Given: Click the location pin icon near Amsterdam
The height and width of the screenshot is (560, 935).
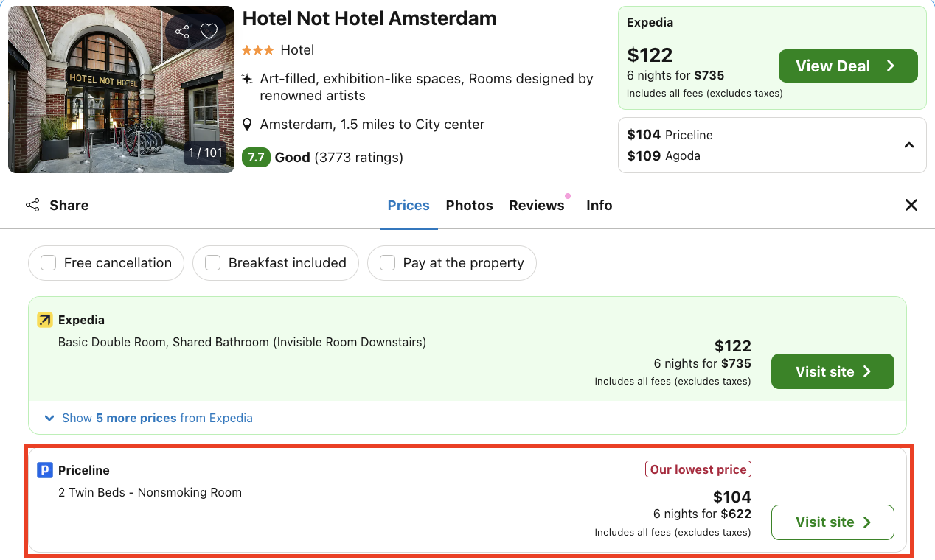Looking at the screenshot, I should tap(248, 124).
